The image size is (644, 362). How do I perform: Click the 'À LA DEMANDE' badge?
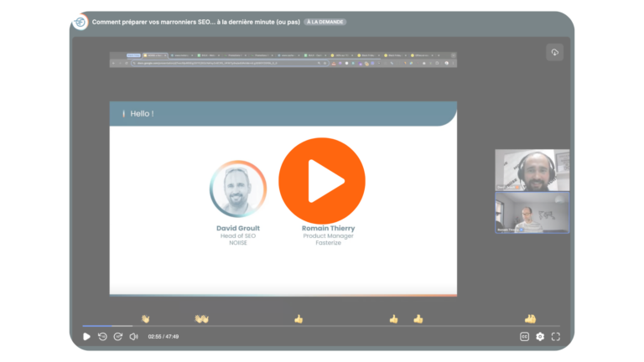pyautogui.click(x=325, y=22)
